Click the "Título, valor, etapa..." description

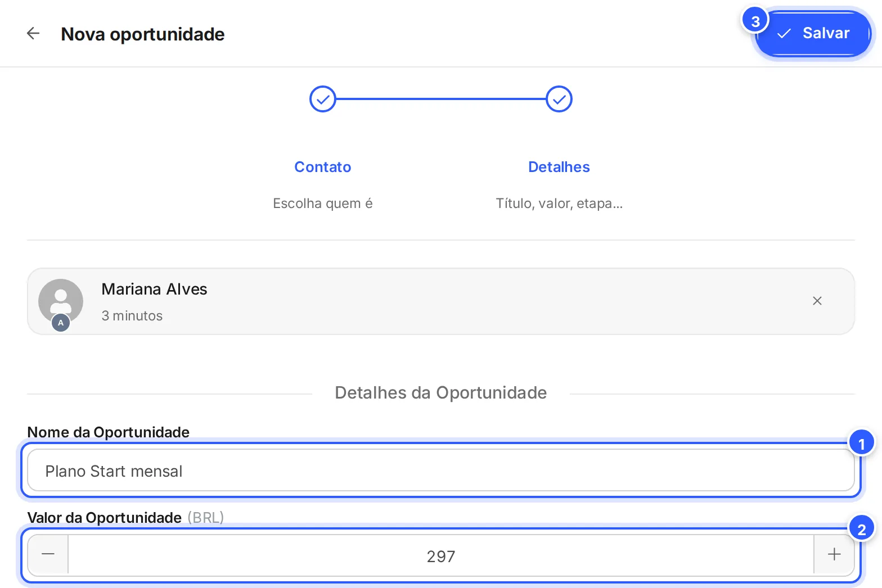pyautogui.click(x=559, y=203)
